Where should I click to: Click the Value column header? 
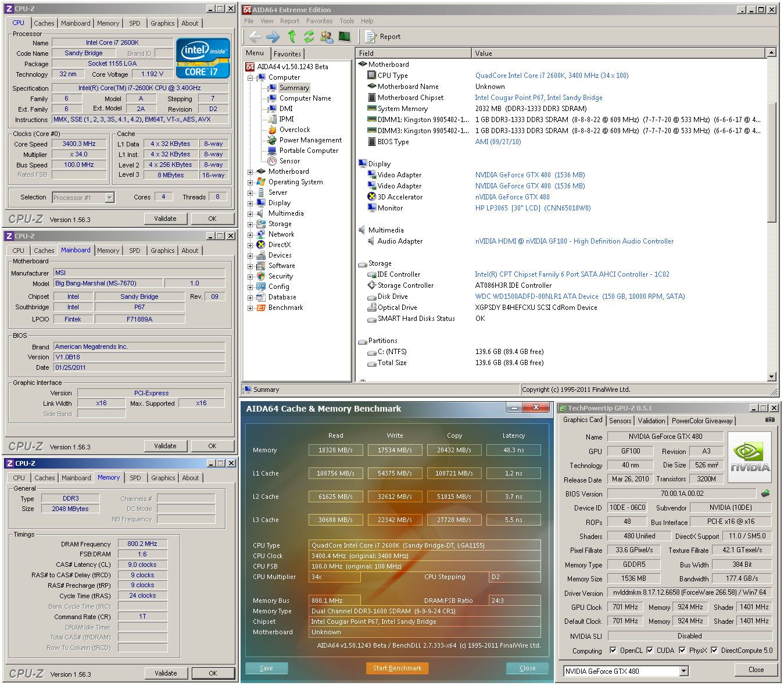pyautogui.click(x=619, y=53)
